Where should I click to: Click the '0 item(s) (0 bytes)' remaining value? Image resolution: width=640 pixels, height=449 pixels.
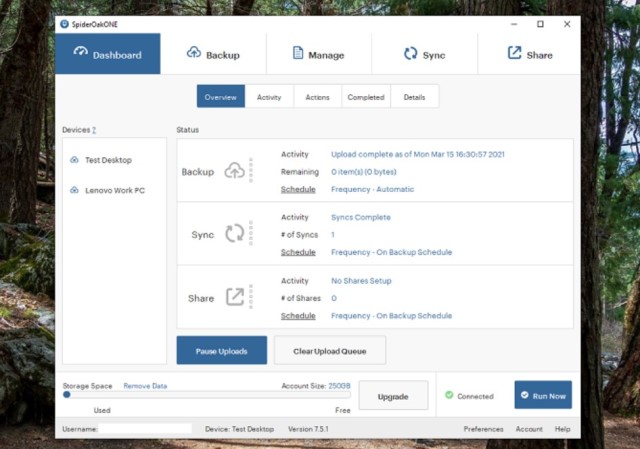pyautogui.click(x=364, y=172)
